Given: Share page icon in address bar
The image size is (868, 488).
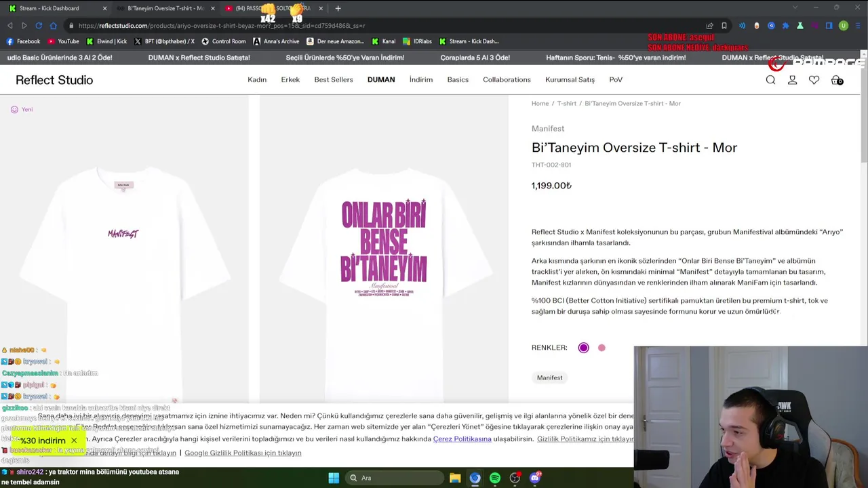Looking at the screenshot, I should click(x=709, y=26).
